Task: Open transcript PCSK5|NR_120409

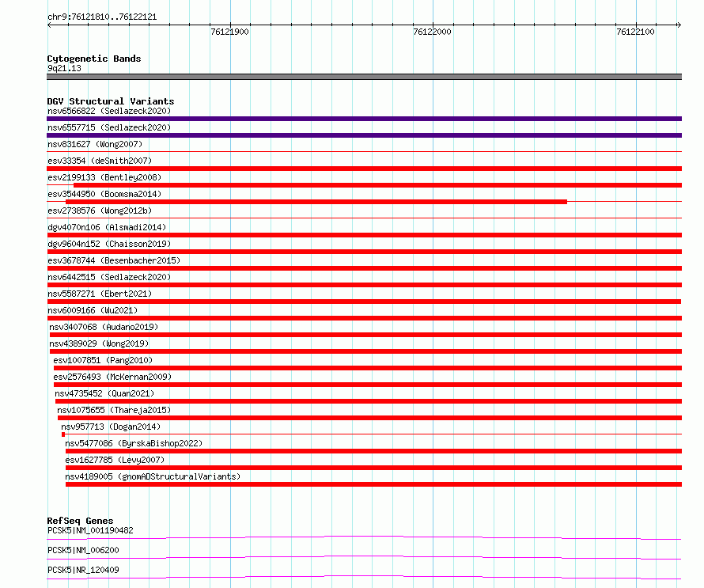Action: coord(83,570)
